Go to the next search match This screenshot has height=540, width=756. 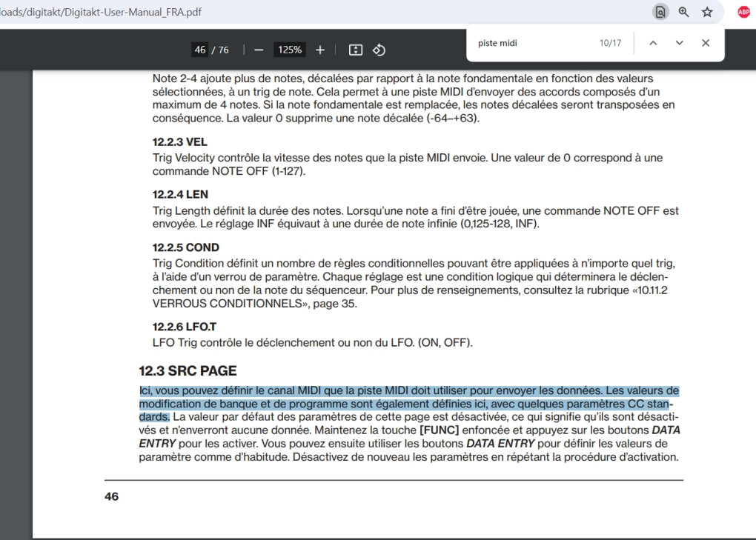click(x=680, y=43)
